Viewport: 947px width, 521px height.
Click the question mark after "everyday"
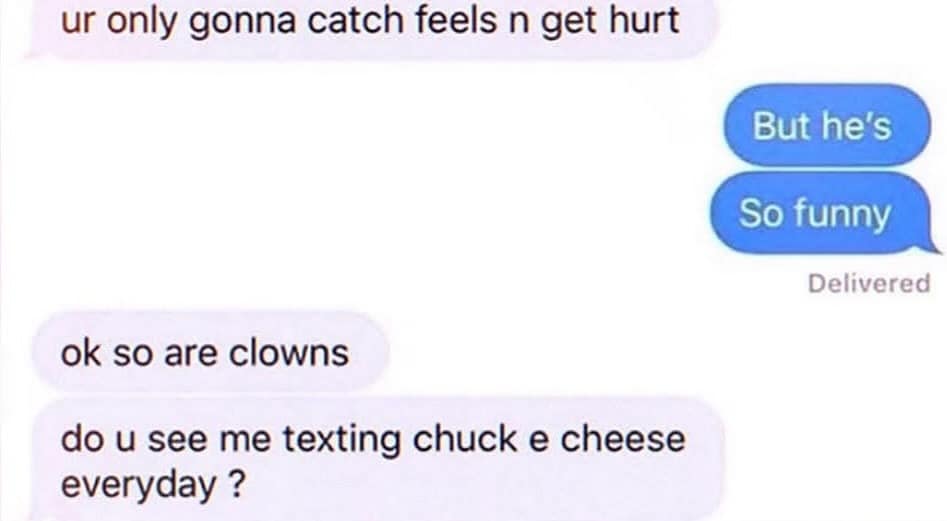tap(237, 483)
